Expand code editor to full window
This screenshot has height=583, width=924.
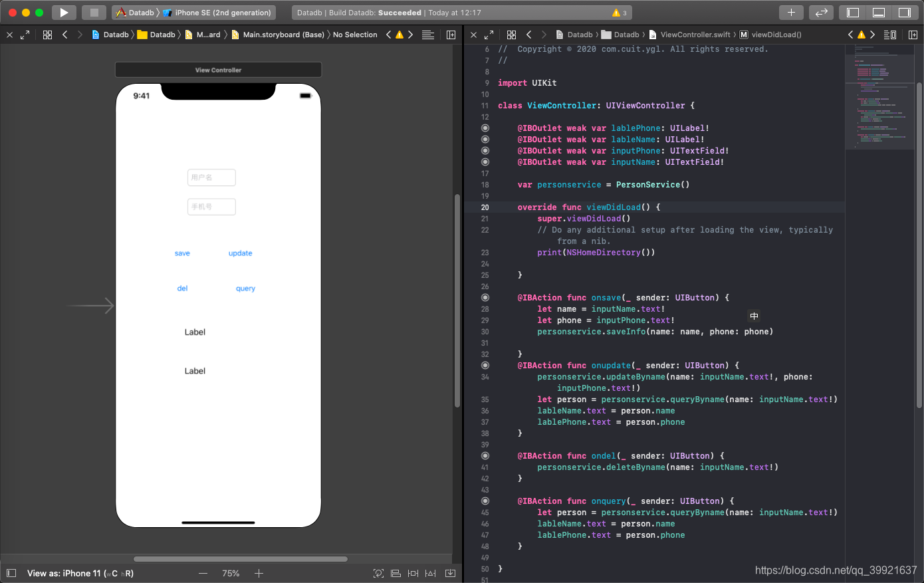(489, 35)
